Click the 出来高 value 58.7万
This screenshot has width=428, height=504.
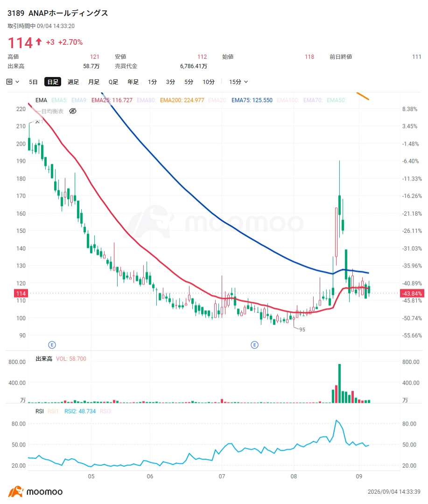tap(91, 66)
